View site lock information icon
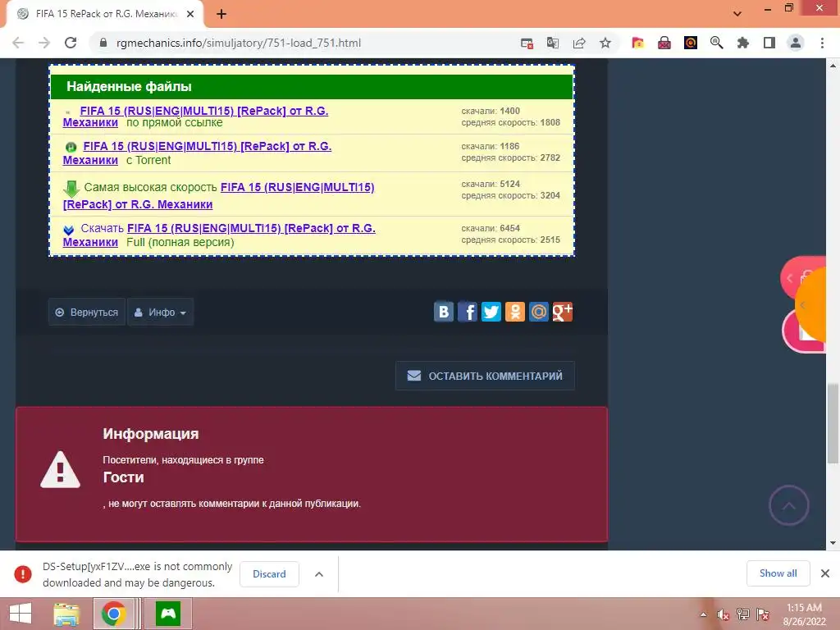The height and width of the screenshot is (630, 840). click(x=103, y=43)
